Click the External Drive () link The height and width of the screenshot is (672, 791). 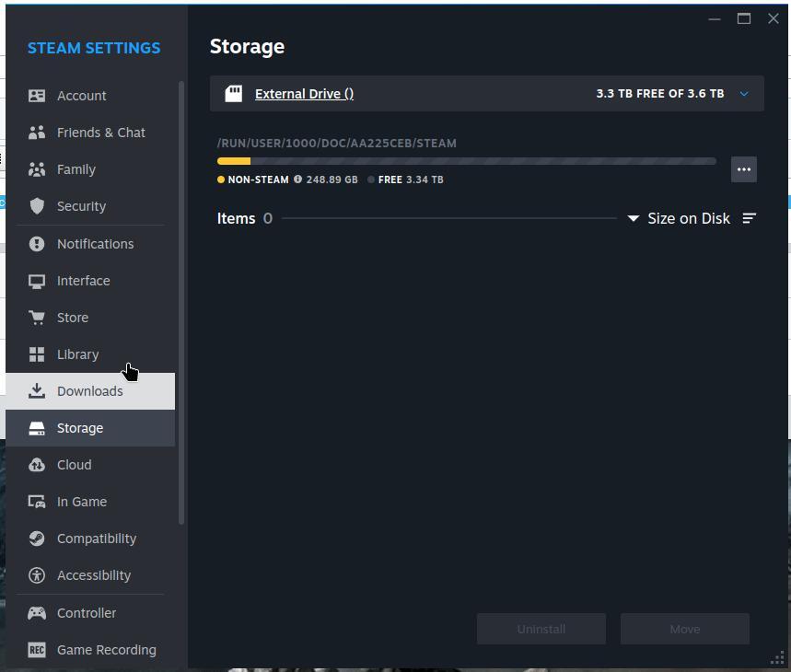click(304, 94)
